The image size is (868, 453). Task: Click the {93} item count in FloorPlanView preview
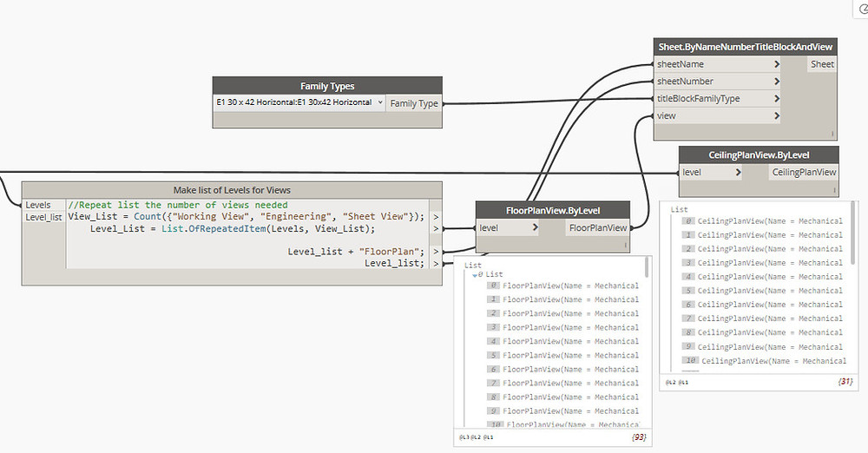click(638, 437)
